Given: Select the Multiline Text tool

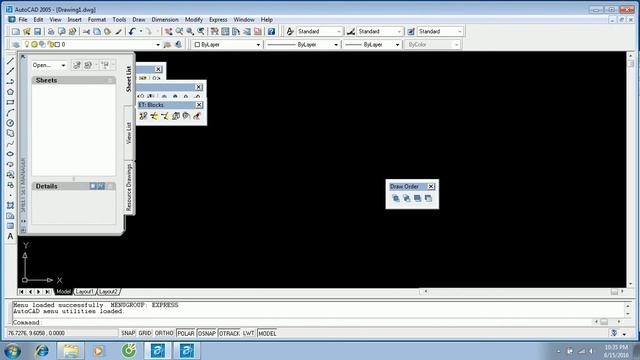Looking at the screenshot, I should (x=10, y=236).
